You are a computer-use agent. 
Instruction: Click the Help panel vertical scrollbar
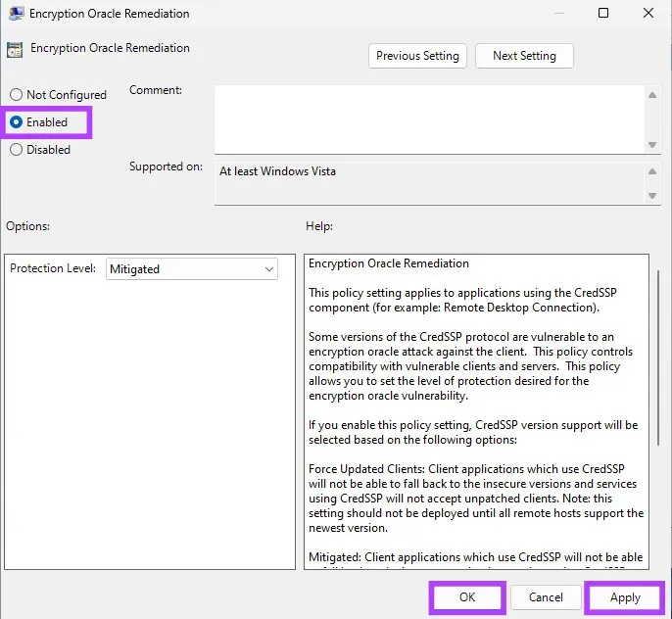coord(658,357)
